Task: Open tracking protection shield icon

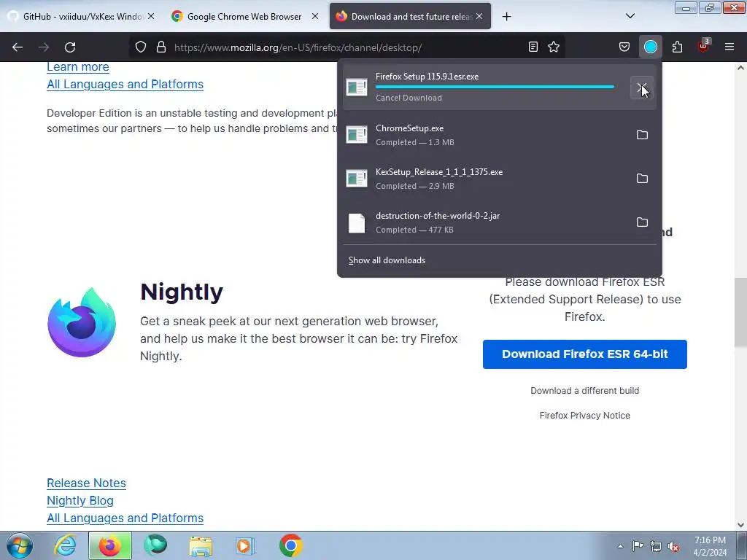Action: coord(141,47)
